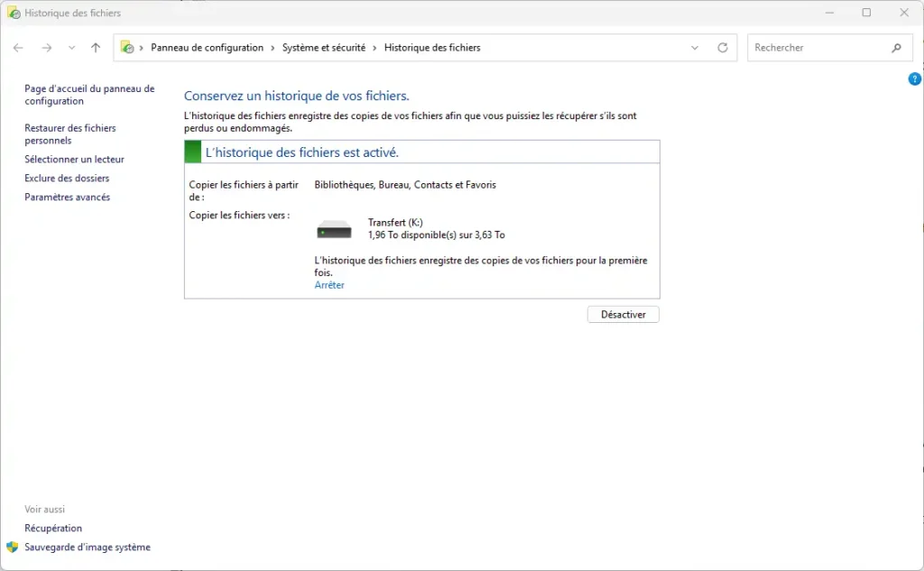Screen dimensions: 924x571
Task: Refresh the File History page
Action: (x=722, y=48)
